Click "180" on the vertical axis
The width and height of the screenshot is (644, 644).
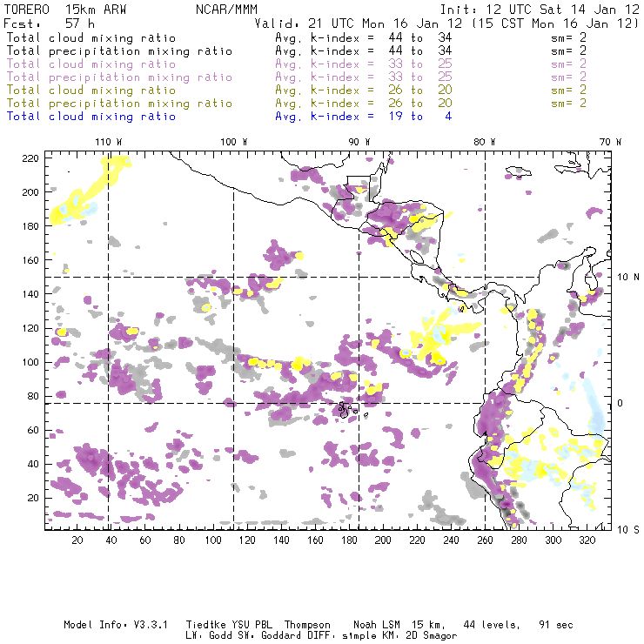(30, 226)
